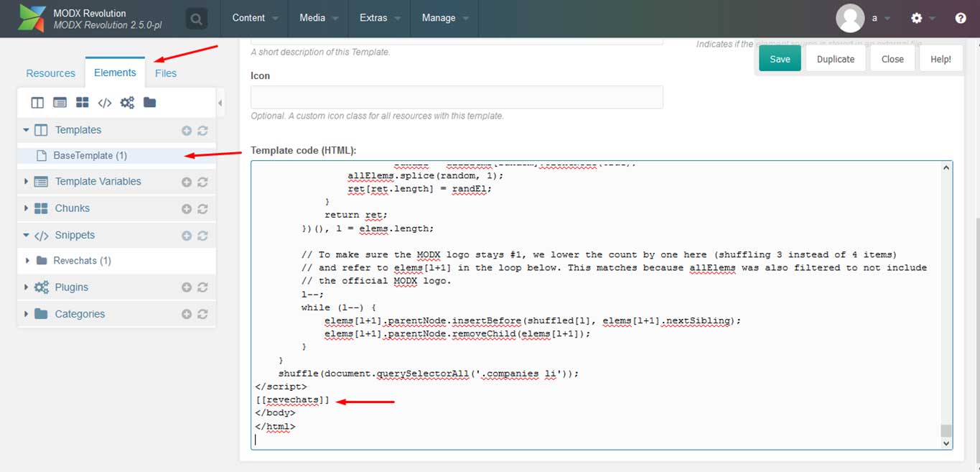The width and height of the screenshot is (980, 472).
Task: Switch to the Resources tab
Action: [50, 73]
